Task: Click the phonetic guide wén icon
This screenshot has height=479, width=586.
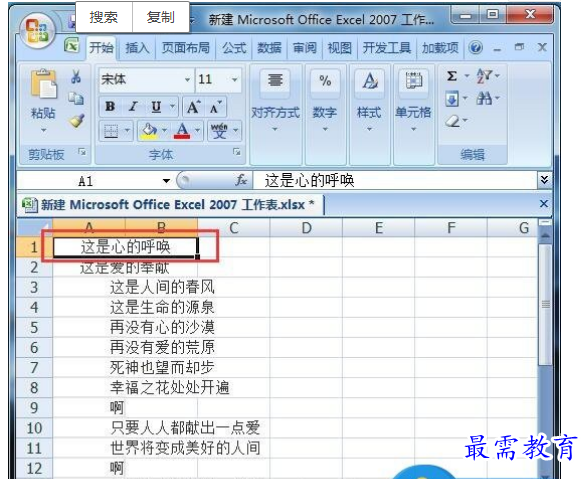Action: point(219,131)
